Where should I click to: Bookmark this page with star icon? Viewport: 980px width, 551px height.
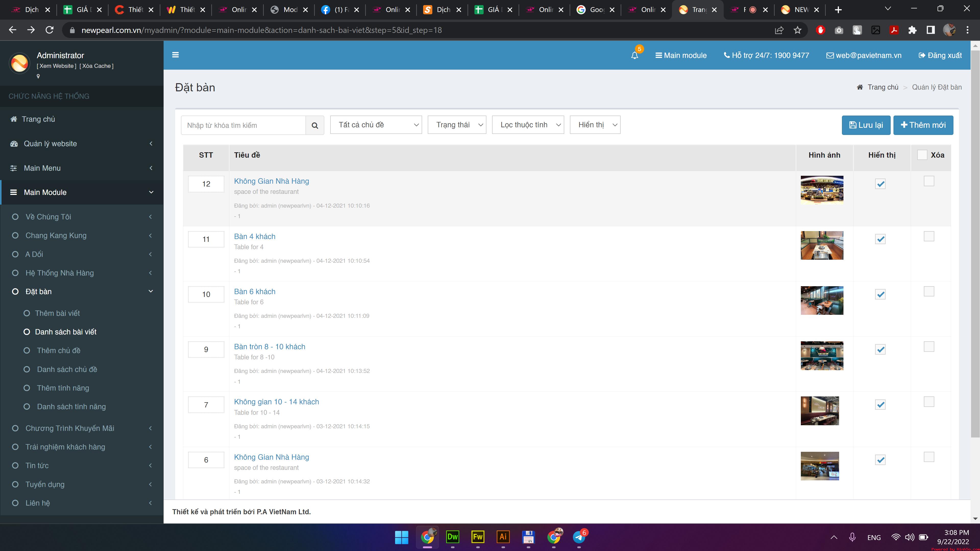coord(797,30)
